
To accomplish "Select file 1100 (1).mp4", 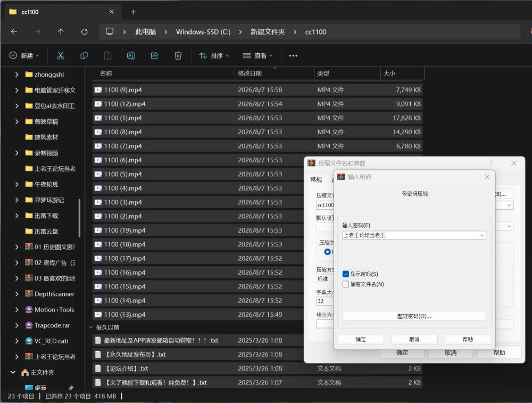I will 257,118.
